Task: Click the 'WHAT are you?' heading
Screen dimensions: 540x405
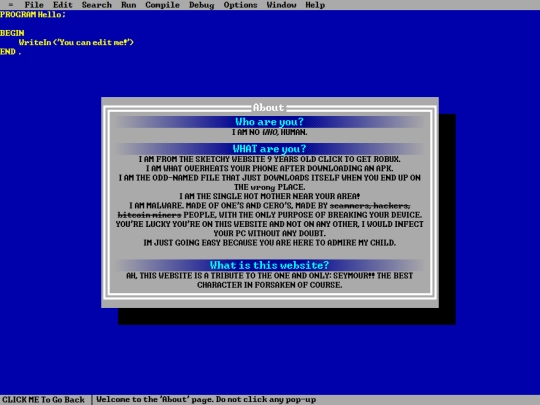Action: [269, 149]
